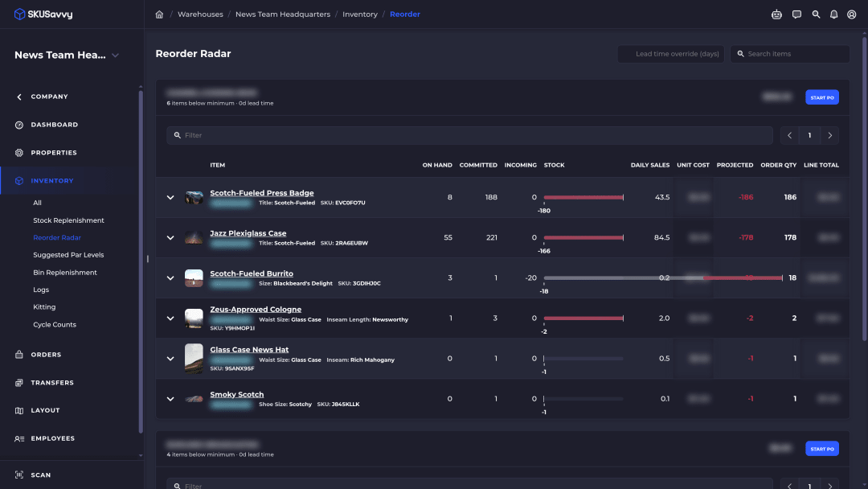Click the Inventory cube icon
Viewport: 868px width, 489px height.
pyautogui.click(x=19, y=181)
